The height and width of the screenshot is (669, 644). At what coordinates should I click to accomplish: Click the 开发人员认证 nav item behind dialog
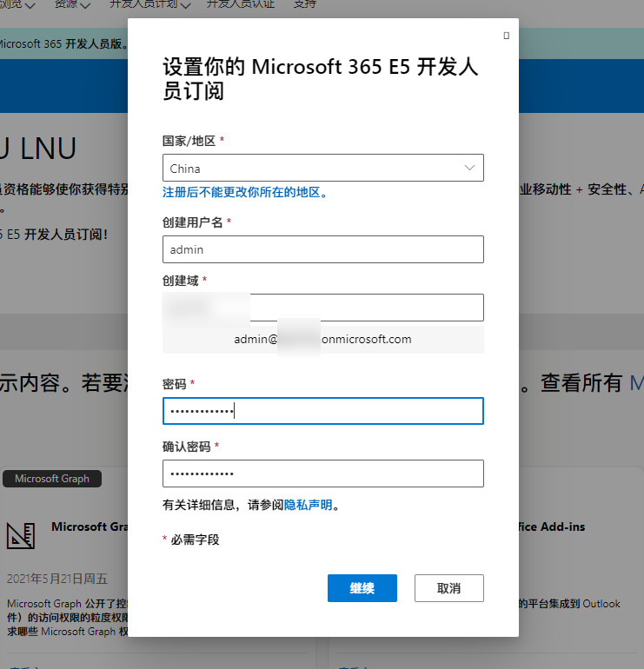(240, 4)
